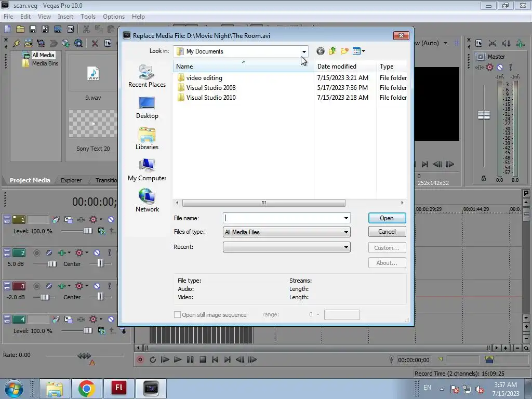
Task: Mute audio track 3
Action: tap(97, 286)
